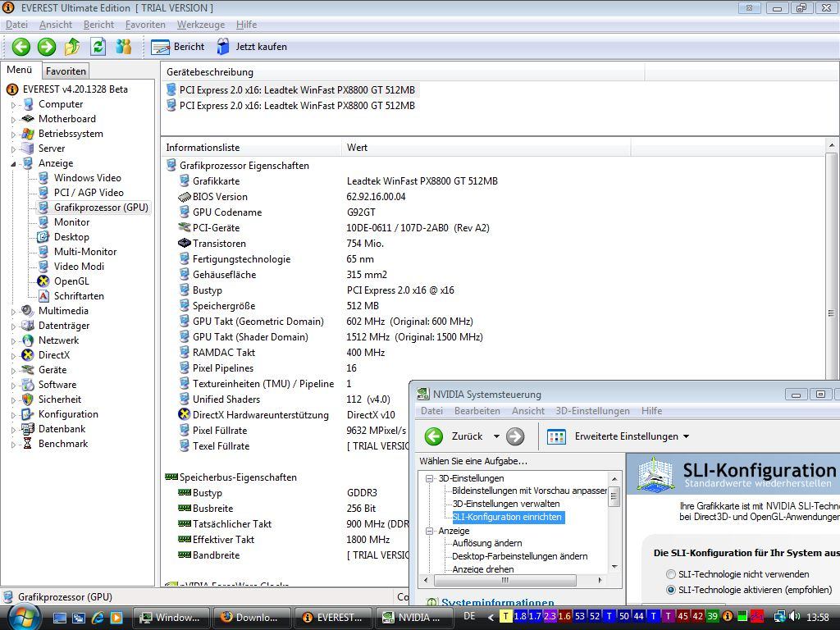Viewport: 840px width, 630px height.
Task: Open the Ansicht menu in EVEREST
Action: click(x=56, y=25)
